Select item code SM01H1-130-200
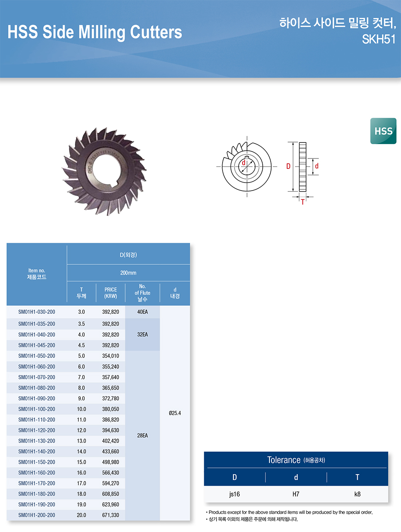 coord(37,441)
